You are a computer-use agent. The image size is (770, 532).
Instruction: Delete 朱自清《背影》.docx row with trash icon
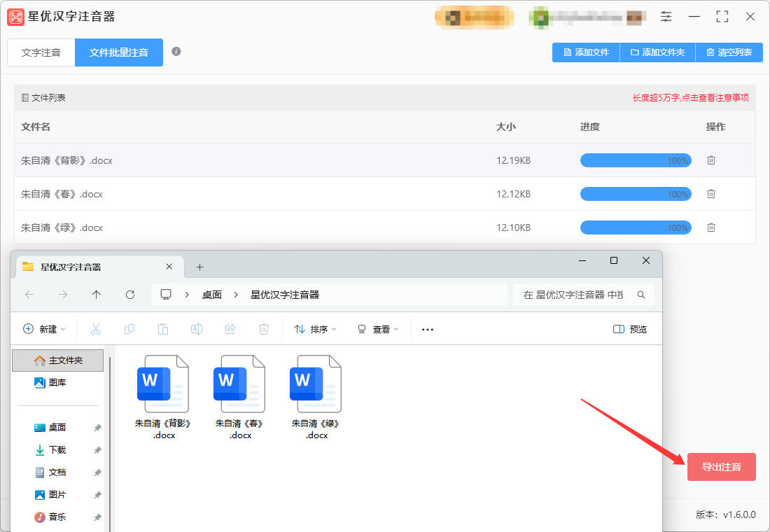(711, 160)
